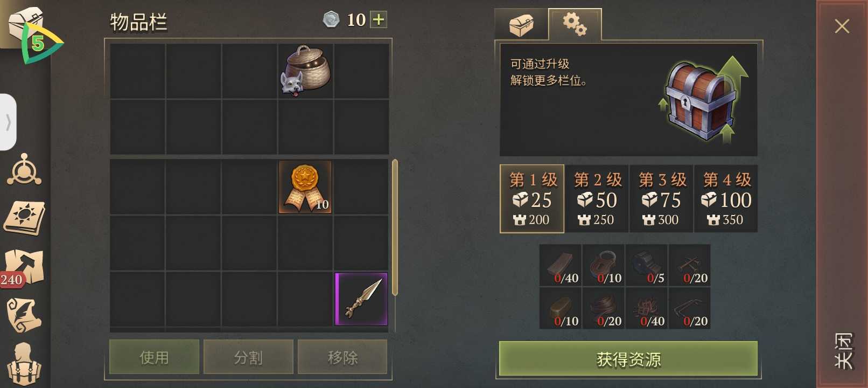The image size is (868, 388).
Task: Select the purple-framed spearhead item
Action: (361, 299)
